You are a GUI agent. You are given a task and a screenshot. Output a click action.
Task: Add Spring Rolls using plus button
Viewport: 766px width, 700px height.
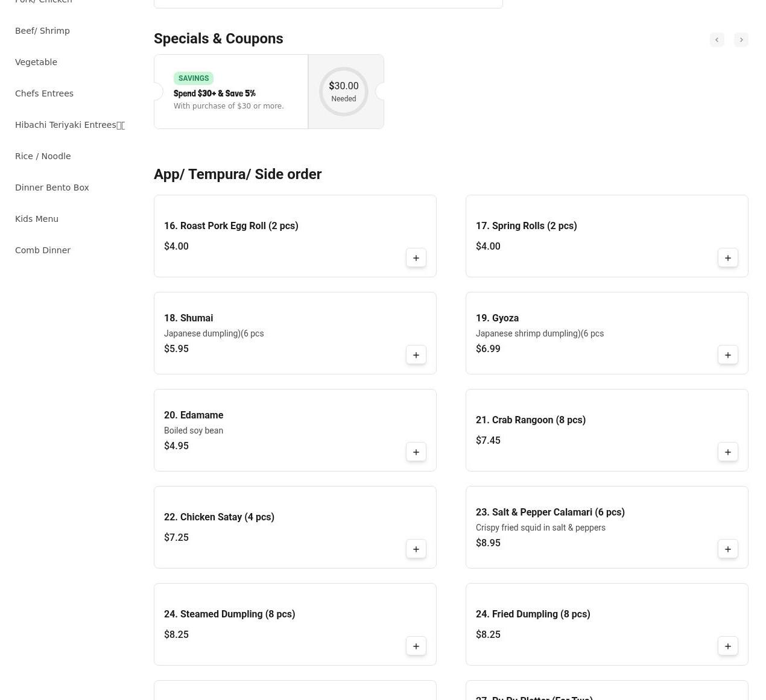[727, 258]
